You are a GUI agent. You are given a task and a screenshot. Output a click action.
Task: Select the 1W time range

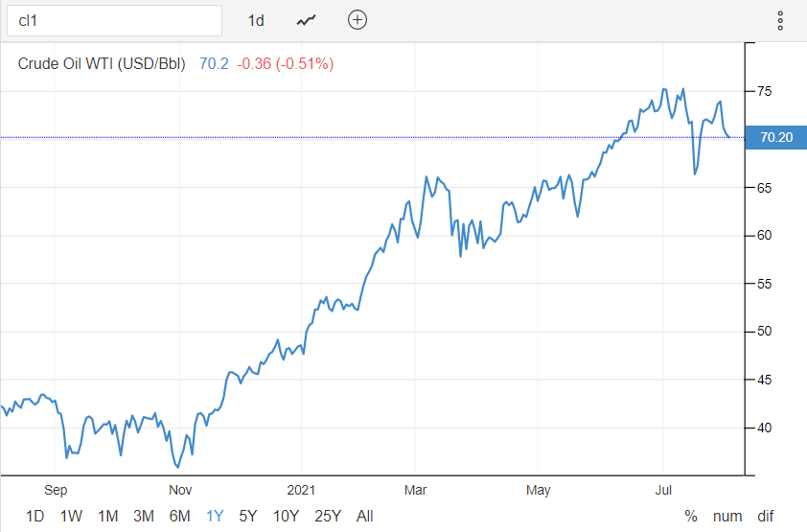pyautogui.click(x=71, y=516)
